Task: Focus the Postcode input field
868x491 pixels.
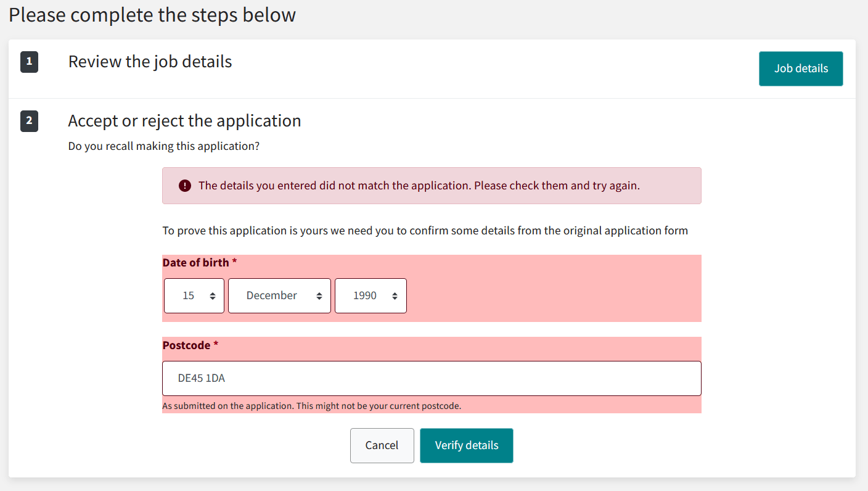Action: click(x=432, y=378)
